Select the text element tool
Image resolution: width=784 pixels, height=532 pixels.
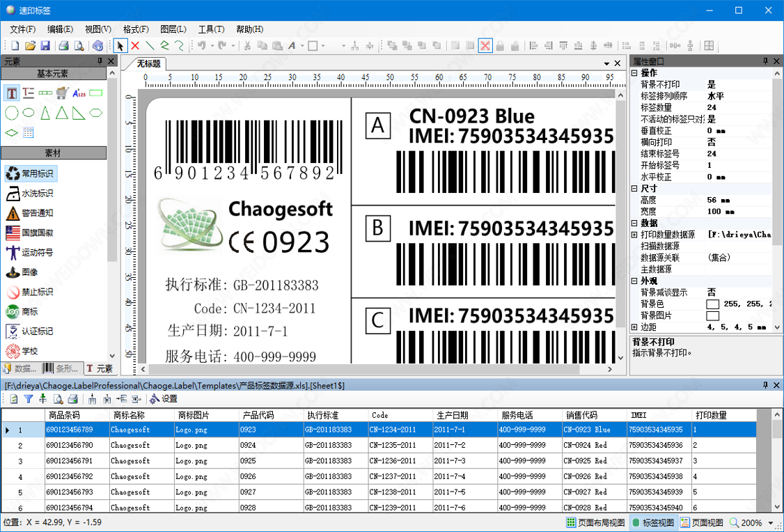click(x=12, y=93)
